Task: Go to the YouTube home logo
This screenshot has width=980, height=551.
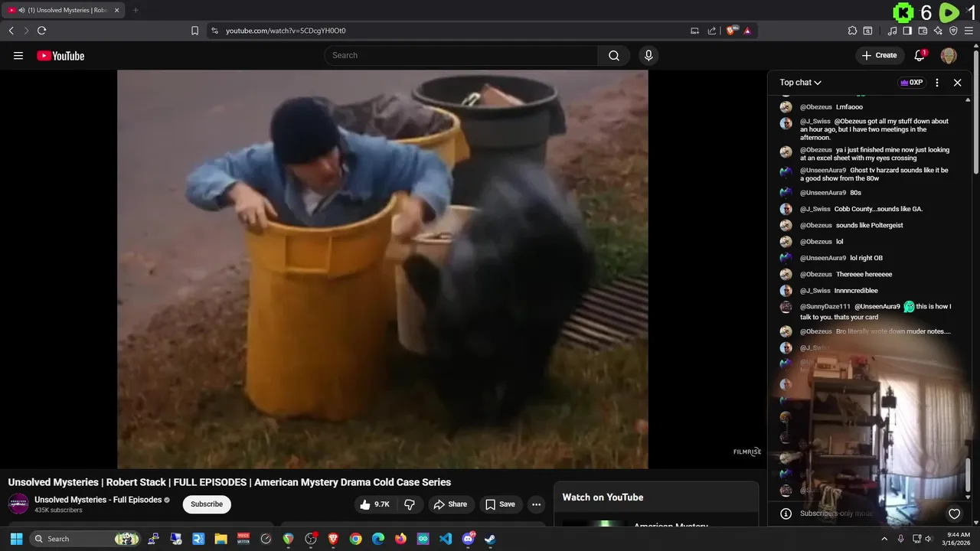Action: [60, 55]
